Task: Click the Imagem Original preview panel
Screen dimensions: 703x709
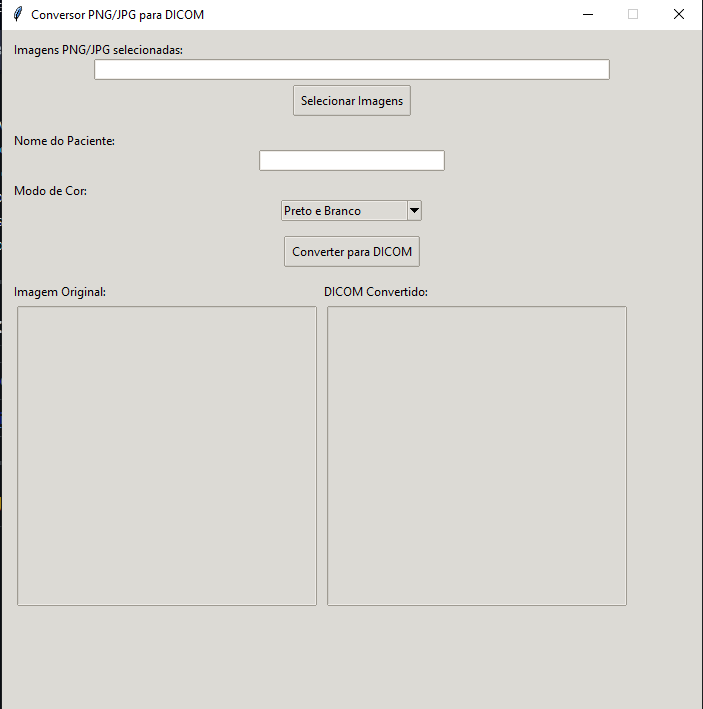Action: point(167,456)
